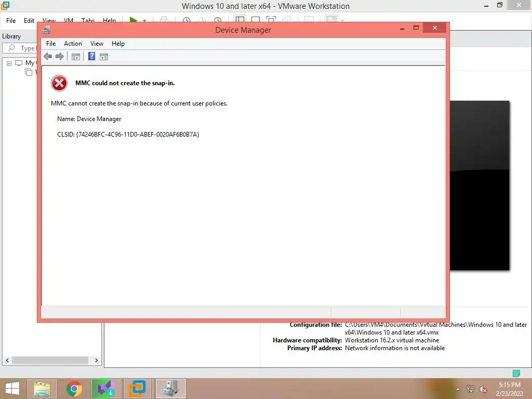The width and height of the screenshot is (532, 399).
Task: Select the 'Workstation 16.2.x virtual machine' text
Action: pos(392,340)
